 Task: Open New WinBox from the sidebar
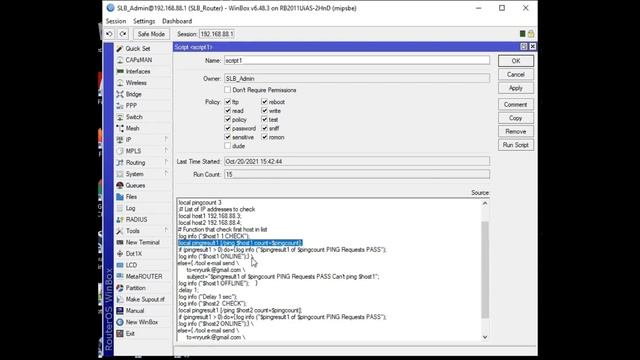142,322
